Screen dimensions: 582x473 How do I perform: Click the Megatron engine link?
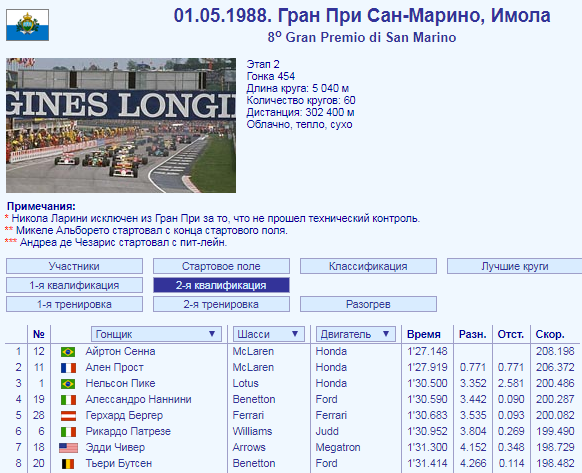point(338,447)
